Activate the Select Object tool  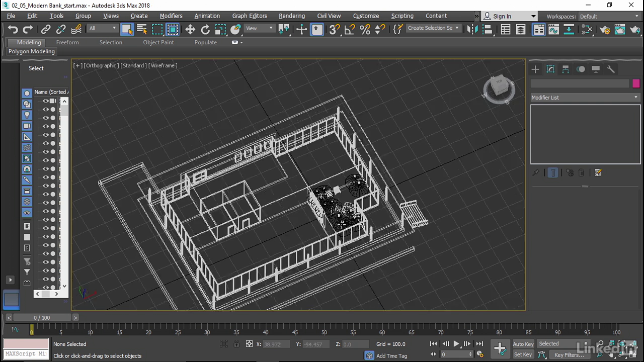coord(127,30)
